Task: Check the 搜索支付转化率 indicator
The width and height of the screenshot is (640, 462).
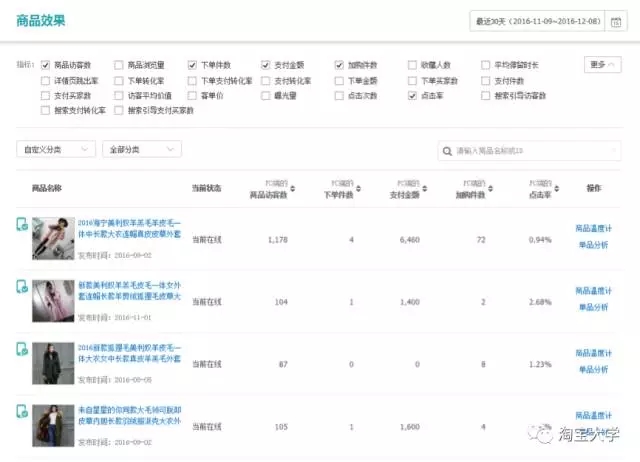Action: [x=45, y=110]
